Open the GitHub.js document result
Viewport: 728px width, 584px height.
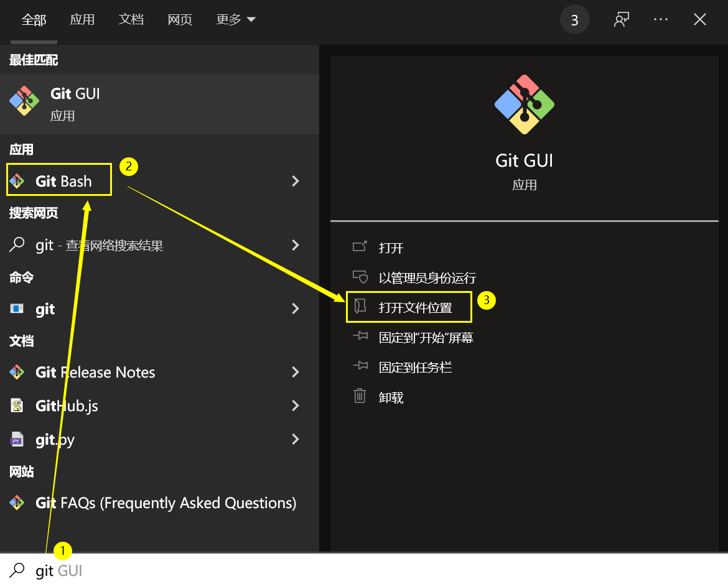(x=160, y=406)
